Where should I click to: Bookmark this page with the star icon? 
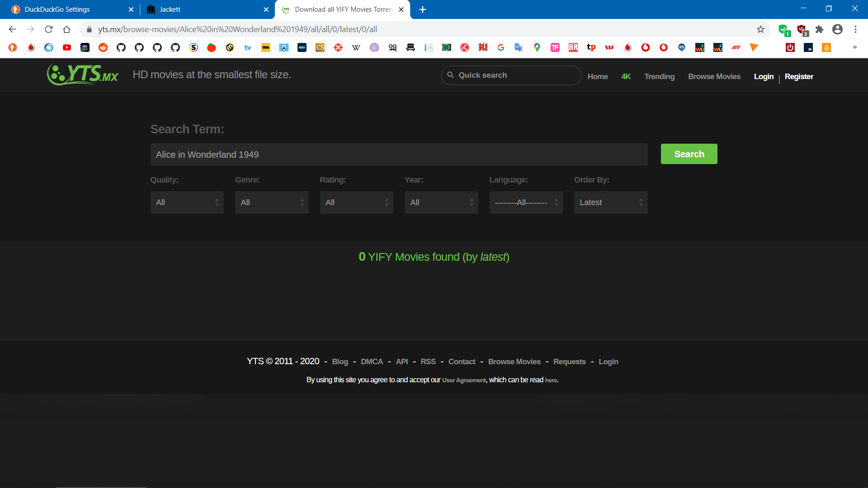[x=761, y=29]
